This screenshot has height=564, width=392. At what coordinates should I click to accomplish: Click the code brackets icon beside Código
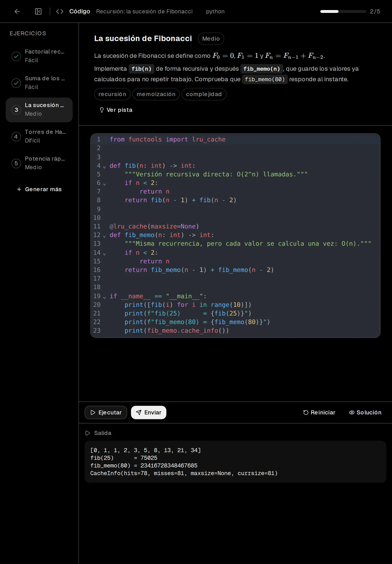(x=60, y=11)
